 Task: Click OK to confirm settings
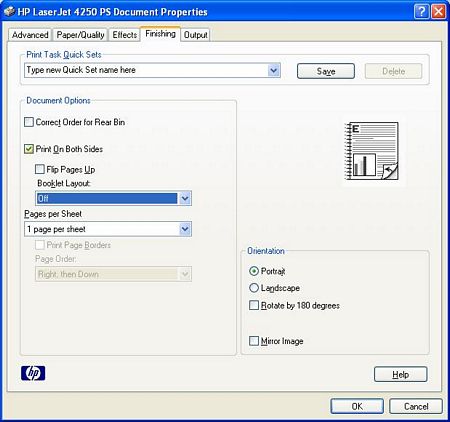[357, 406]
